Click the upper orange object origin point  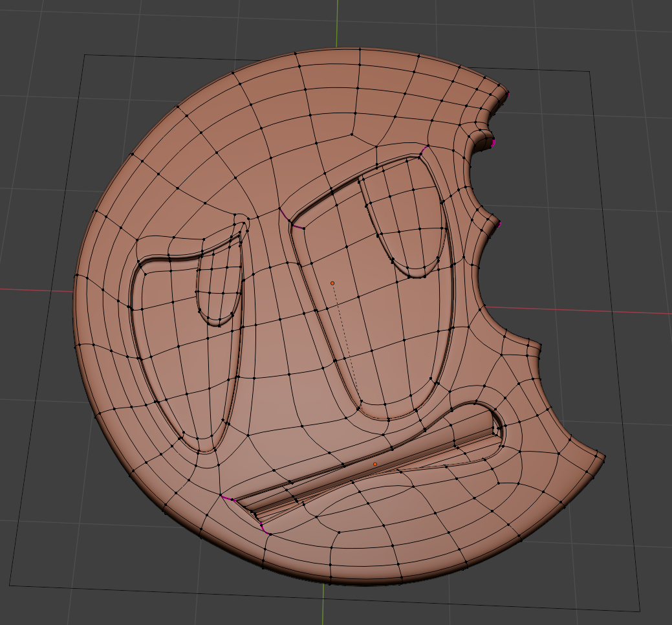click(332, 283)
